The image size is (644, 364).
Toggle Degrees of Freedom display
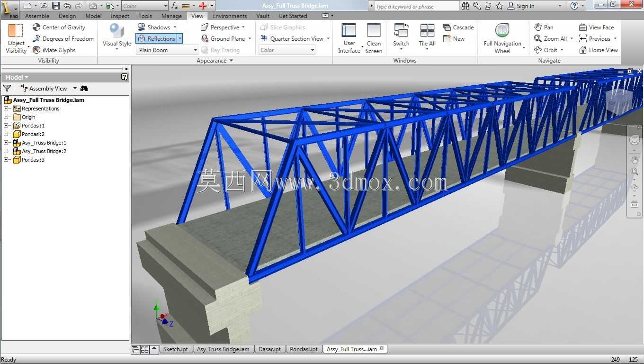(63, 38)
